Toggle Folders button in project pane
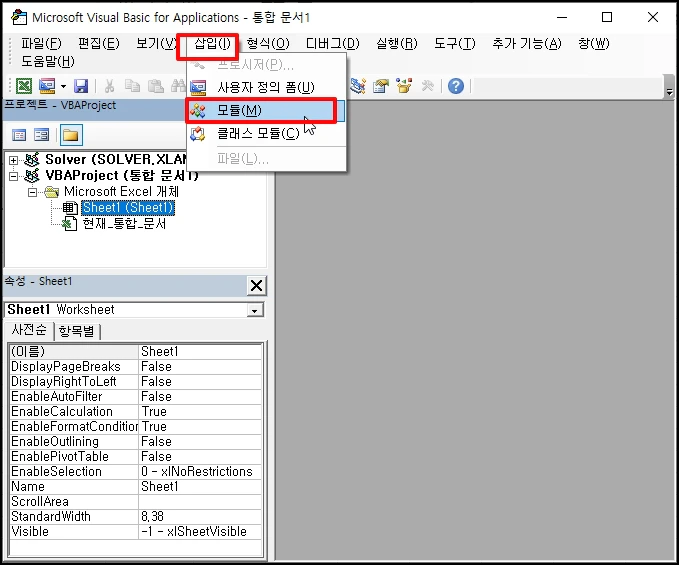Viewport: 679px width, 565px height. click(71, 135)
